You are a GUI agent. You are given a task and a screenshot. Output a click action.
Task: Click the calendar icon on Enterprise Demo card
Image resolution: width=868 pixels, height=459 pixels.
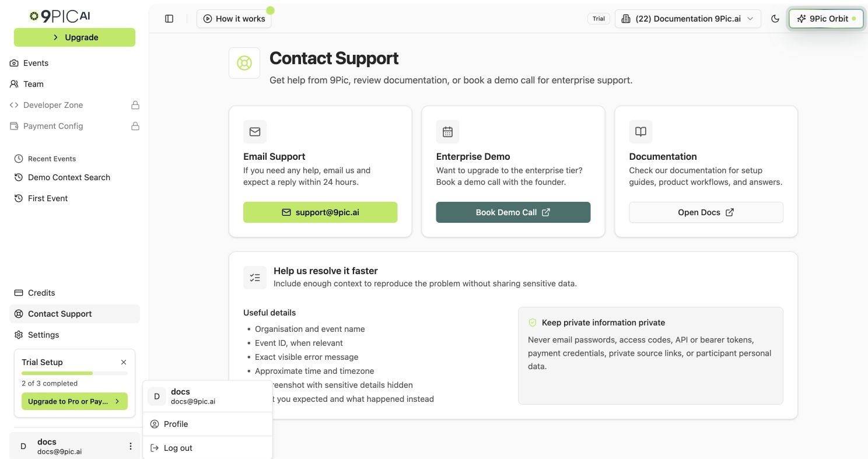447,132
